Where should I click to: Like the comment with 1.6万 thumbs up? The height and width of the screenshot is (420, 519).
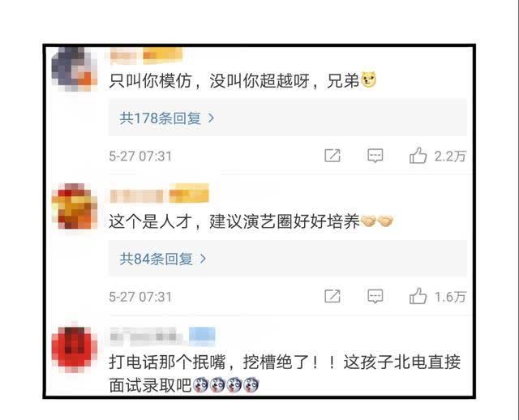coord(418,296)
